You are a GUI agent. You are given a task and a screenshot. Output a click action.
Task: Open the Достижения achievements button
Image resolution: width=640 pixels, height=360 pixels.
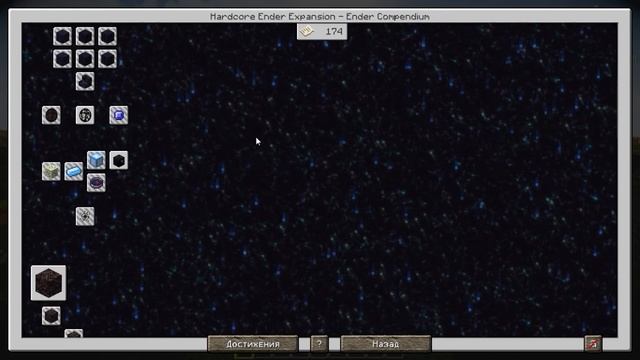pyautogui.click(x=253, y=344)
